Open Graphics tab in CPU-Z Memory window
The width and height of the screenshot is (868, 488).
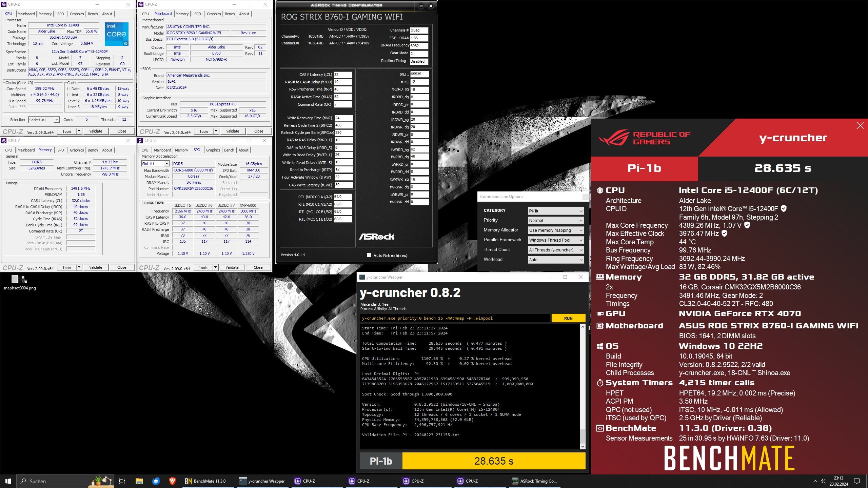77,150
